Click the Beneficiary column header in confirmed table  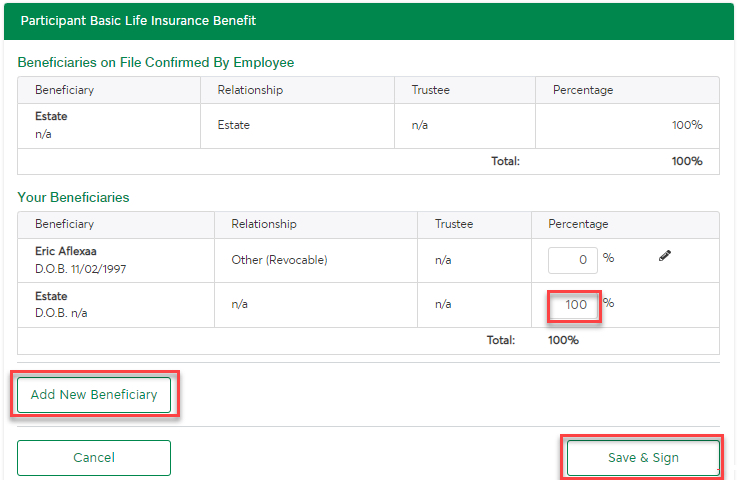[65, 90]
